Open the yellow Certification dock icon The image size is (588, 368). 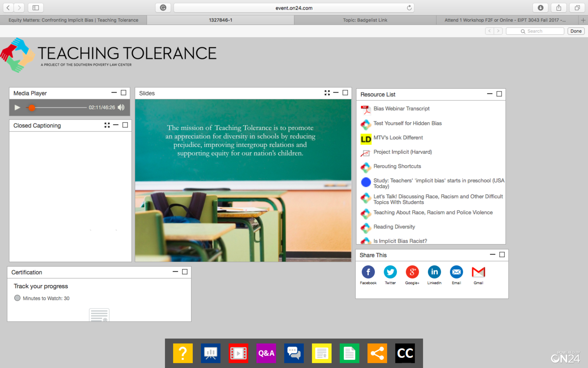pos(322,353)
